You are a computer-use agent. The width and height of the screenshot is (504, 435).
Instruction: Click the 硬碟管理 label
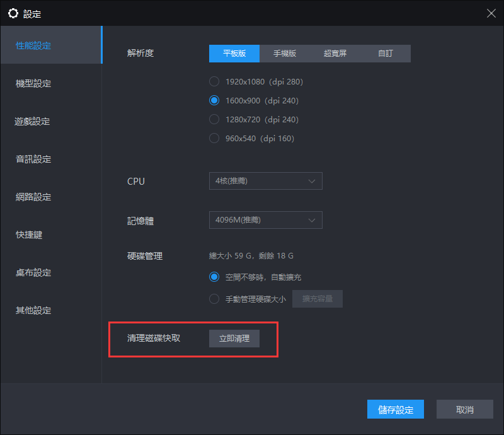(x=145, y=256)
